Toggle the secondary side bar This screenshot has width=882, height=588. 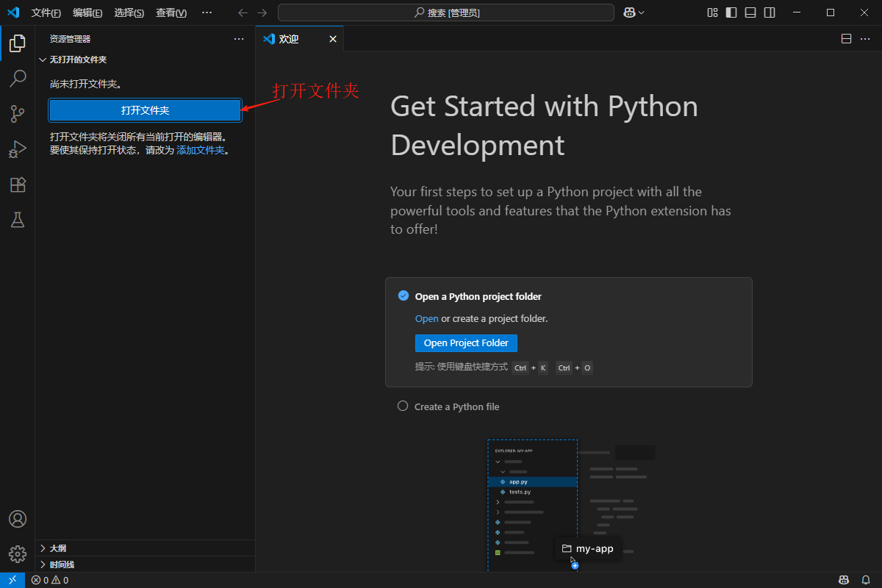(x=770, y=12)
